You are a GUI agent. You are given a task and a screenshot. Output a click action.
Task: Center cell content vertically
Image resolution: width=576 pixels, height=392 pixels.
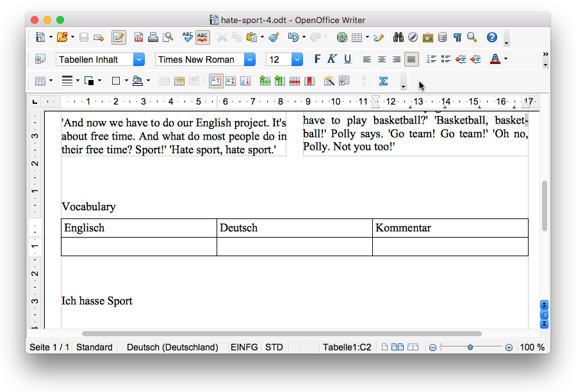tap(231, 81)
